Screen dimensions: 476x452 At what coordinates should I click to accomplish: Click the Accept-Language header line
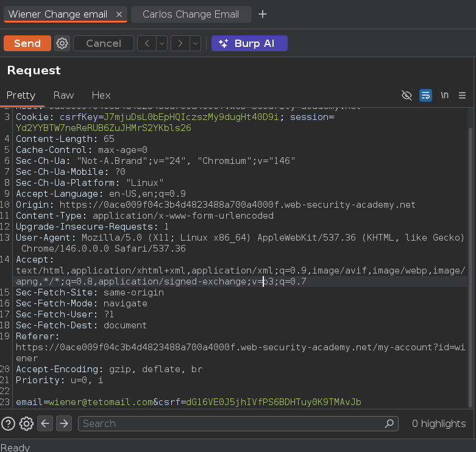click(x=101, y=194)
